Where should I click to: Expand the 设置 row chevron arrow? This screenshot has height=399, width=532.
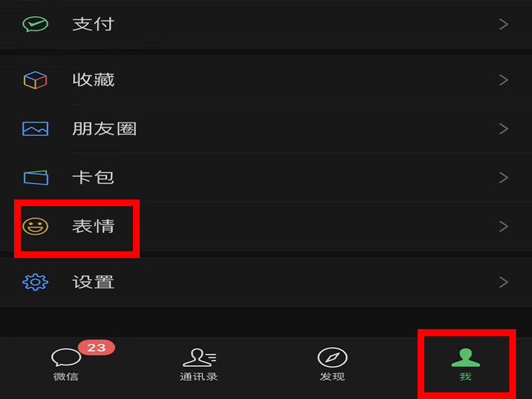[504, 282]
